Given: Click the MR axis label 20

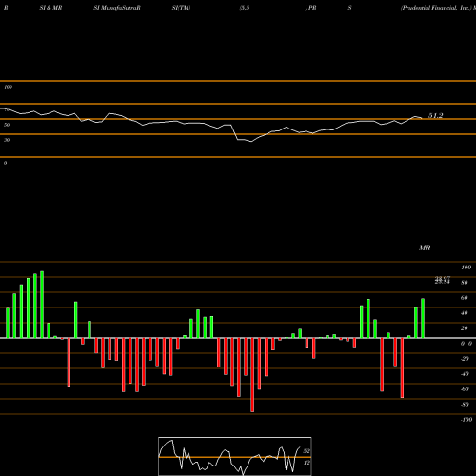Looking at the screenshot, I should (x=465, y=328).
